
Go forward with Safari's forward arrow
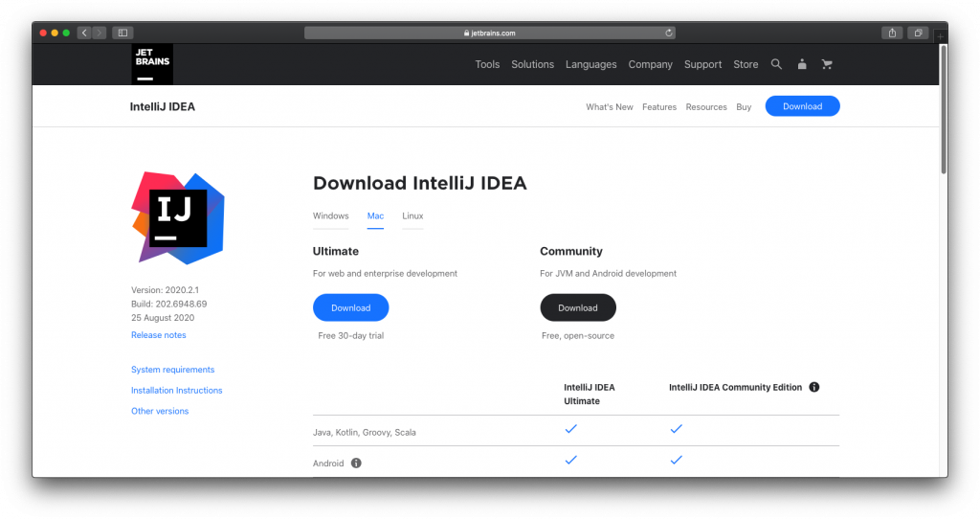[99, 33]
